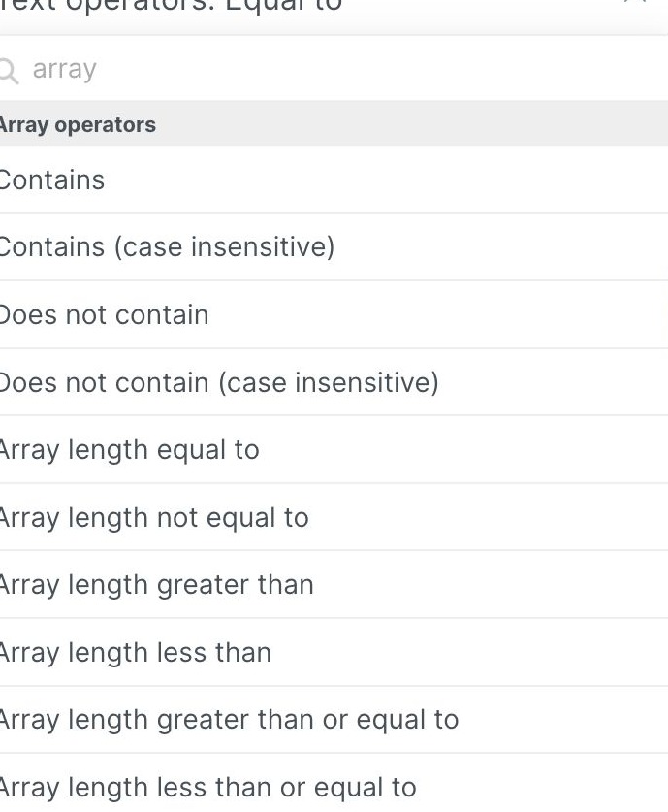Pick Does not contain (case insensitive)

pos(218,382)
